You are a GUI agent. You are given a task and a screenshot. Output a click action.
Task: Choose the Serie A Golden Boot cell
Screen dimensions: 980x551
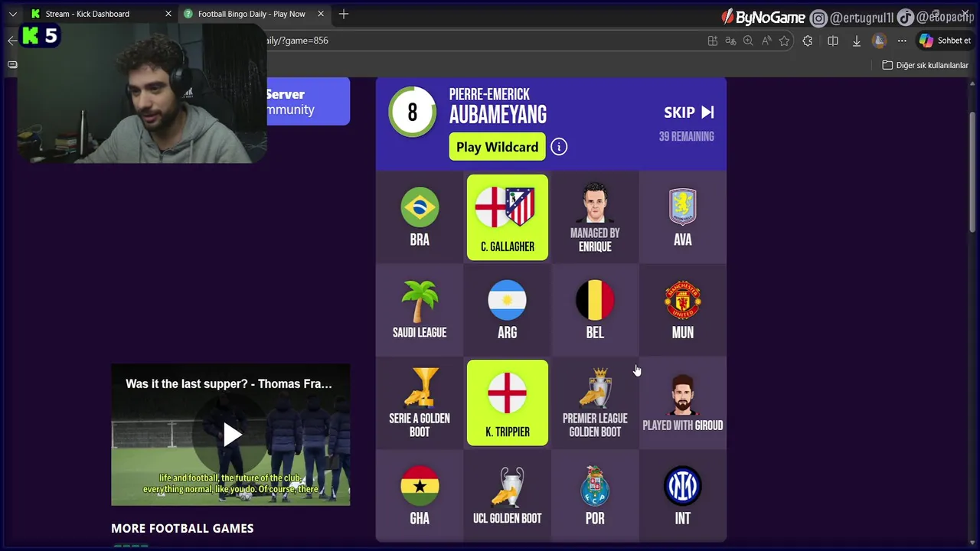pos(420,403)
